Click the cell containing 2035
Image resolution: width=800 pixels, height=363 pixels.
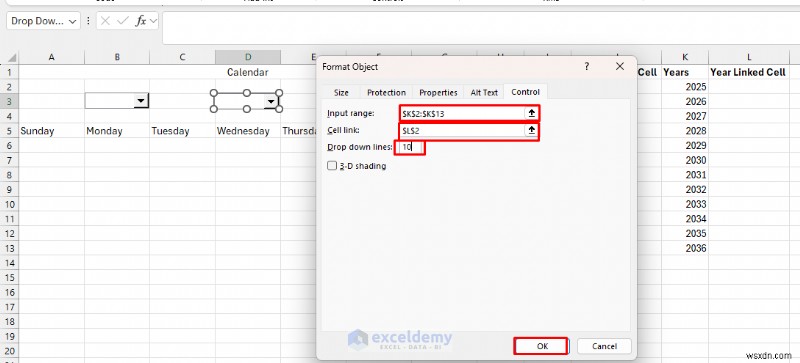[685, 234]
